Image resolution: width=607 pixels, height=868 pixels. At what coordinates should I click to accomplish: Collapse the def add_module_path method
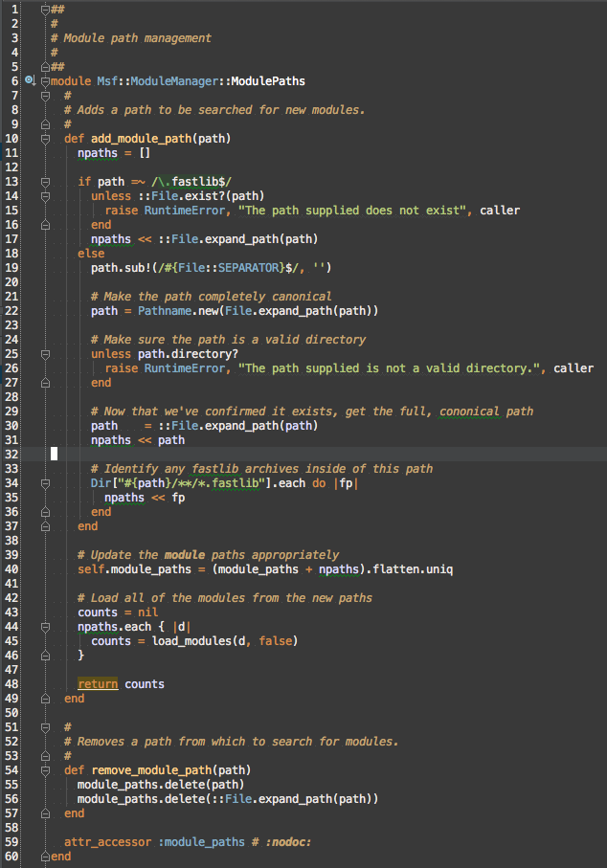coord(45,139)
